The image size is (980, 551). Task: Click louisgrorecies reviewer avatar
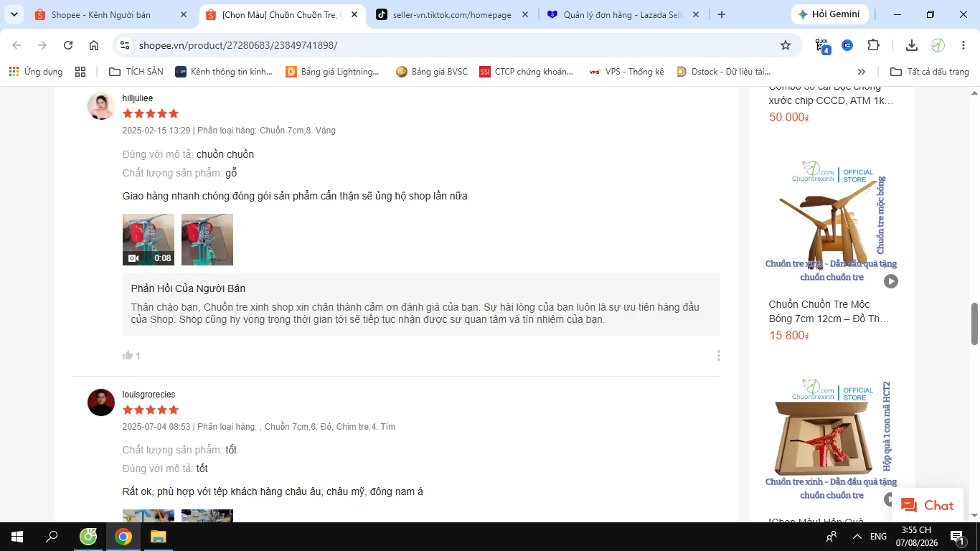[x=101, y=402]
